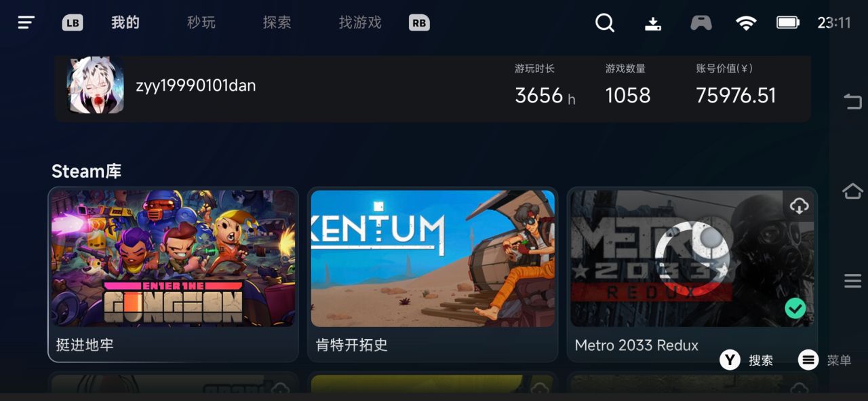Click the RB shoulder button badge
868x401 pixels.
point(419,23)
